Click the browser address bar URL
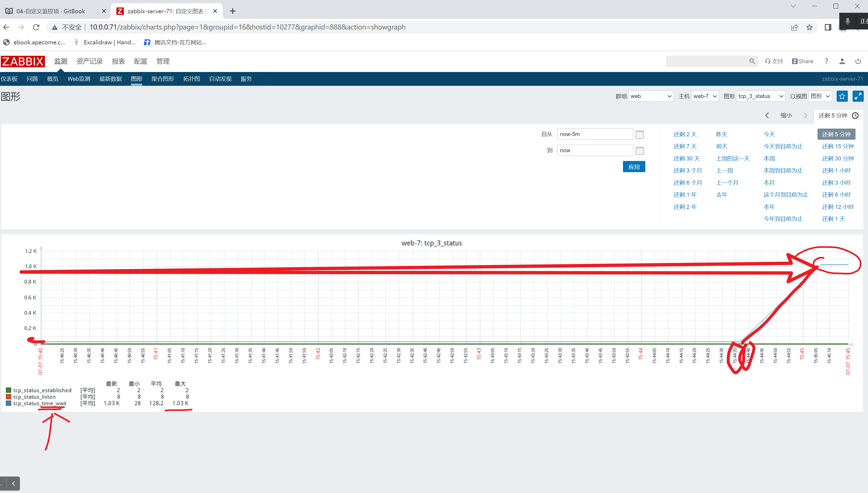 [247, 27]
